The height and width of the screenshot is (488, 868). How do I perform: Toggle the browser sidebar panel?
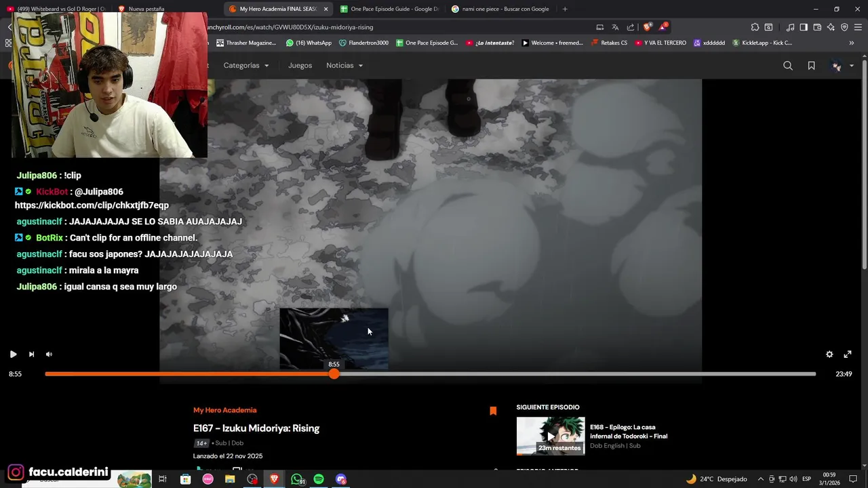tap(804, 27)
